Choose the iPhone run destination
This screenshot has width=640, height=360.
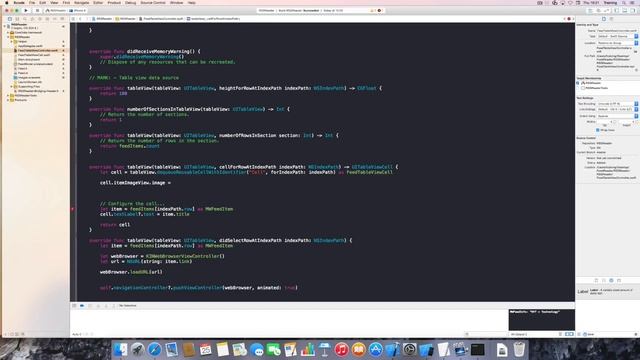point(78,10)
